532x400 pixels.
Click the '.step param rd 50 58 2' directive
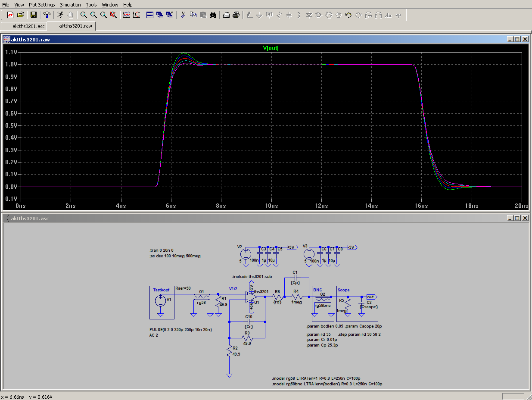[359, 334]
